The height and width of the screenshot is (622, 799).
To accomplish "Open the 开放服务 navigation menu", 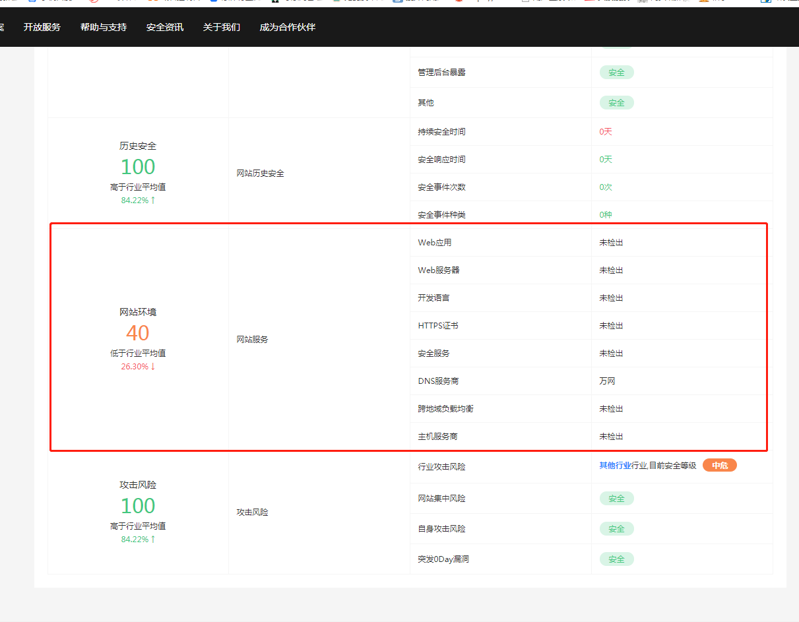I will 42,27.
